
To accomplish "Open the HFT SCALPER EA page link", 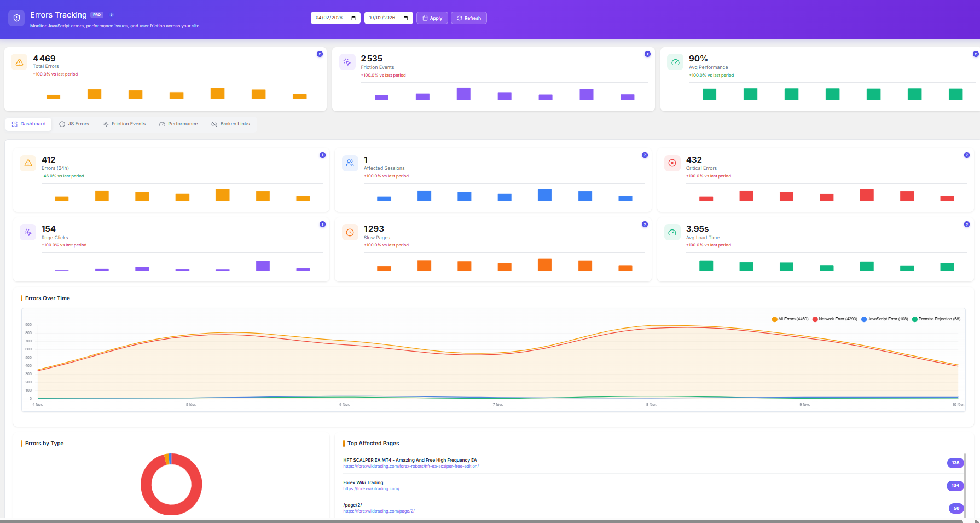I will click(x=411, y=466).
